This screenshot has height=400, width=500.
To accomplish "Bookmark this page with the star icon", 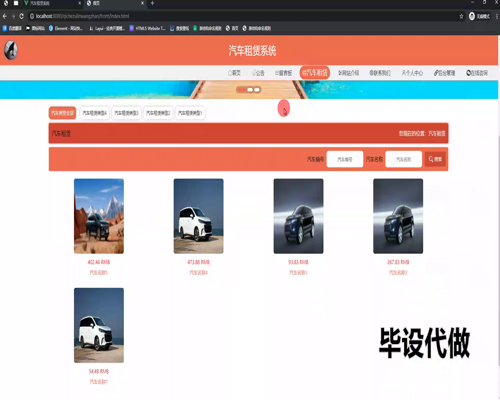I will [x=461, y=16].
